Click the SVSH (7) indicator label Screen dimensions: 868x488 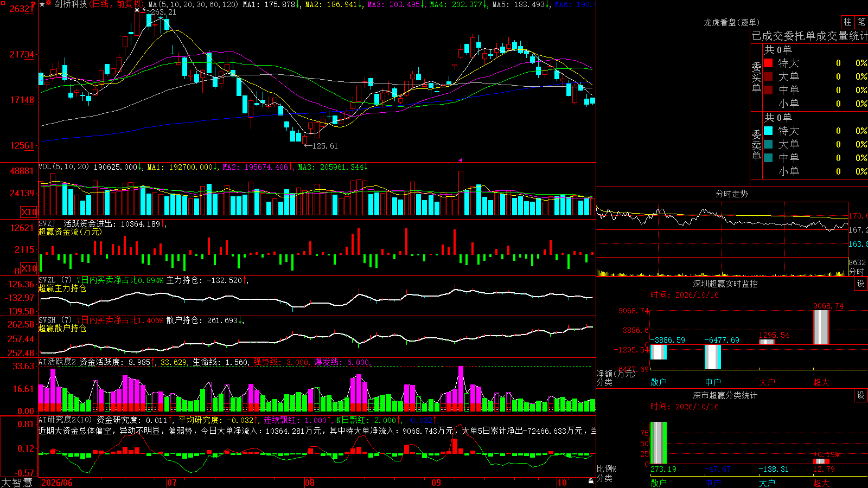tap(55, 320)
